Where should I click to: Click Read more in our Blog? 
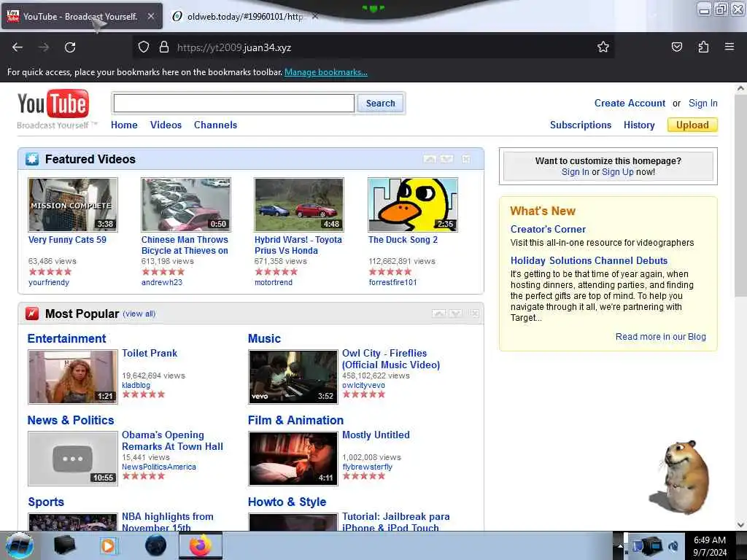tap(660, 337)
